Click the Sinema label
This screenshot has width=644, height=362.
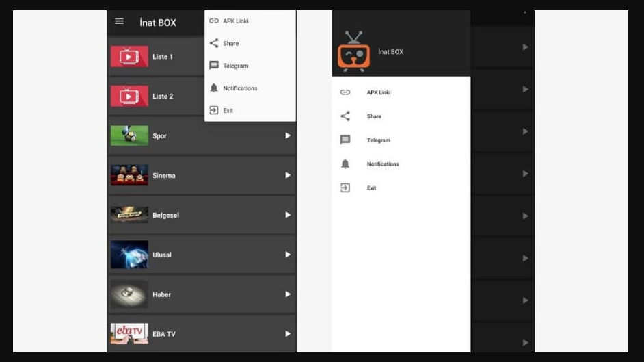point(164,175)
